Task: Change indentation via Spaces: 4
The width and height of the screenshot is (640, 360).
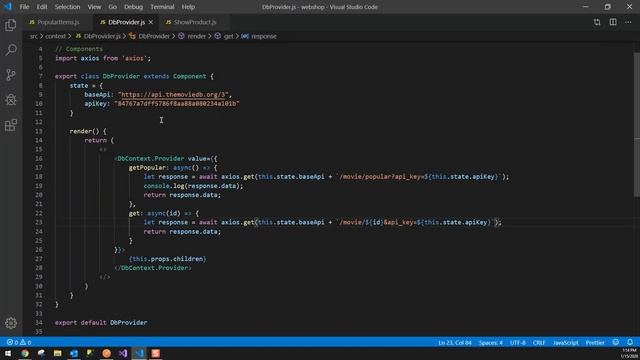Action: [491, 342]
